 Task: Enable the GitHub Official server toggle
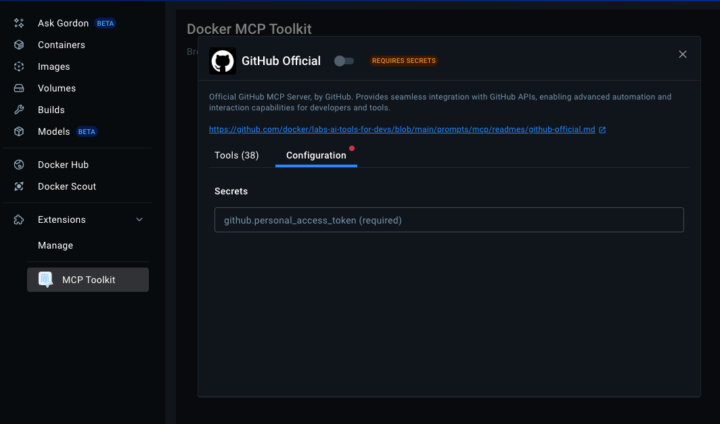(x=344, y=61)
